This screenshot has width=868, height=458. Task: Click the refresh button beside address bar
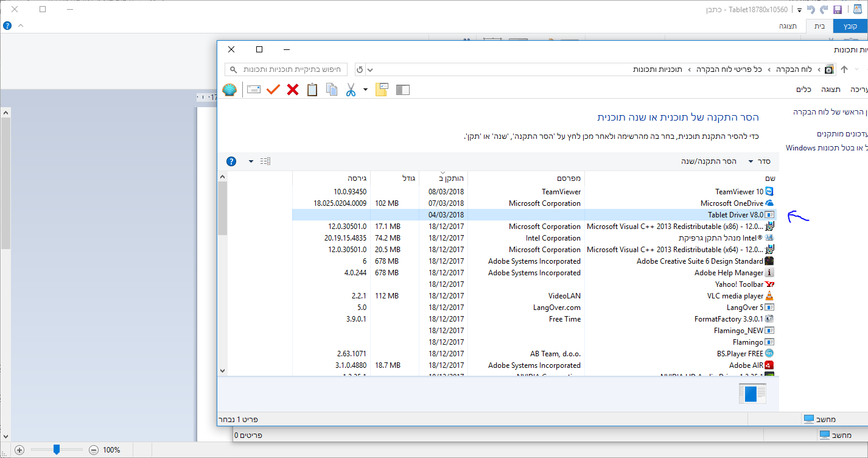(x=360, y=69)
